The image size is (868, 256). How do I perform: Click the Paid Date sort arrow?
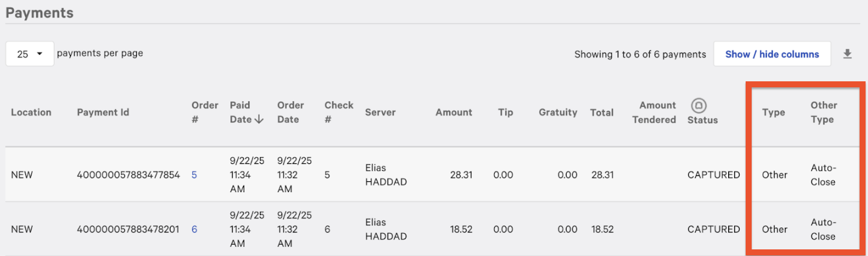point(259,119)
